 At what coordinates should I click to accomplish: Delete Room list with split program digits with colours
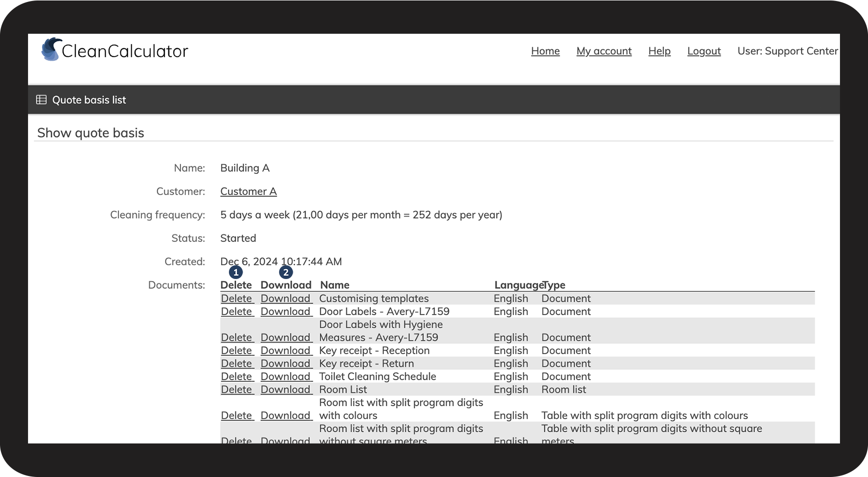236,416
